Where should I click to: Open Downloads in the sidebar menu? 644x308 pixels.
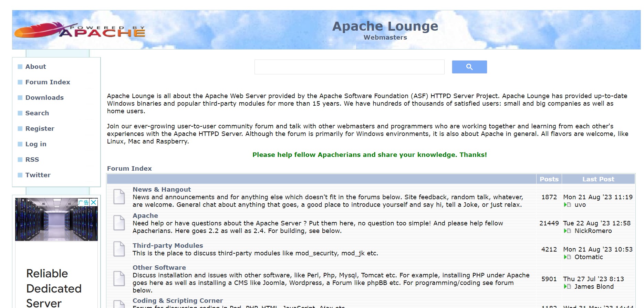click(44, 98)
